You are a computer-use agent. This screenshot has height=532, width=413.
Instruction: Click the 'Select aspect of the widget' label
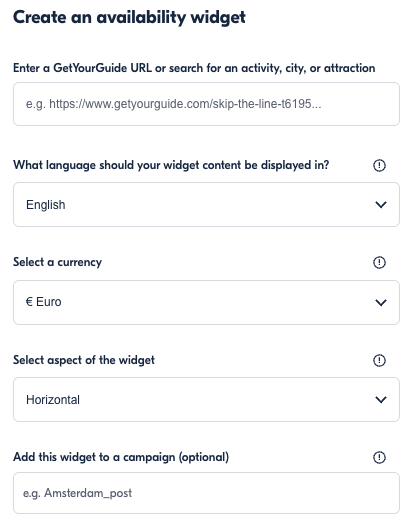(x=84, y=360)
